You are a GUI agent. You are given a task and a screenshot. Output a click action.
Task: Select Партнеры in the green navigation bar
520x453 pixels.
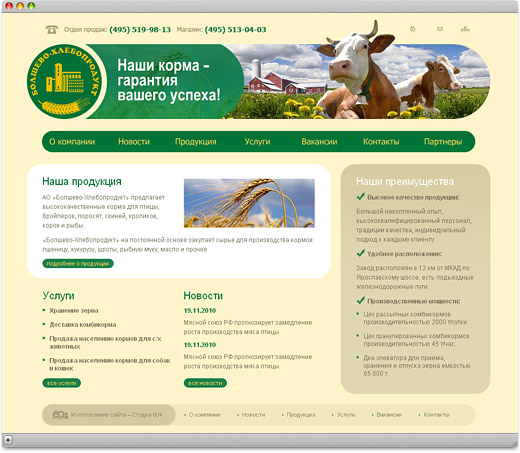click(443, 142)
